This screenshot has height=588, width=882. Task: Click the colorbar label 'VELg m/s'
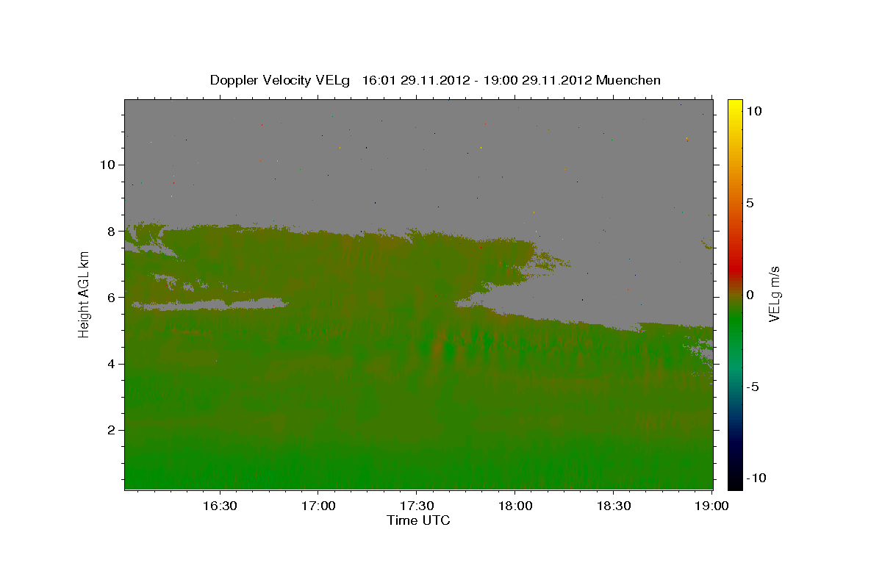[774, 294]
